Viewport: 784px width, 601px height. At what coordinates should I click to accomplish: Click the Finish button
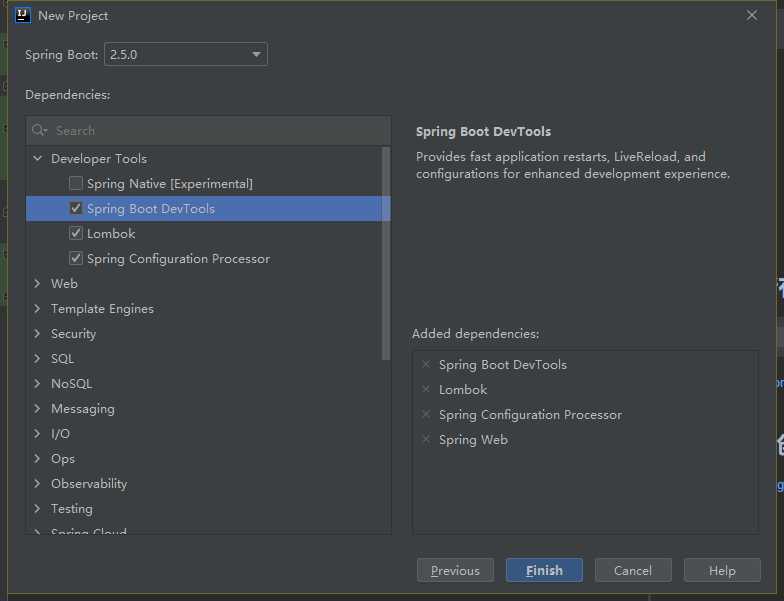(544, 570)
